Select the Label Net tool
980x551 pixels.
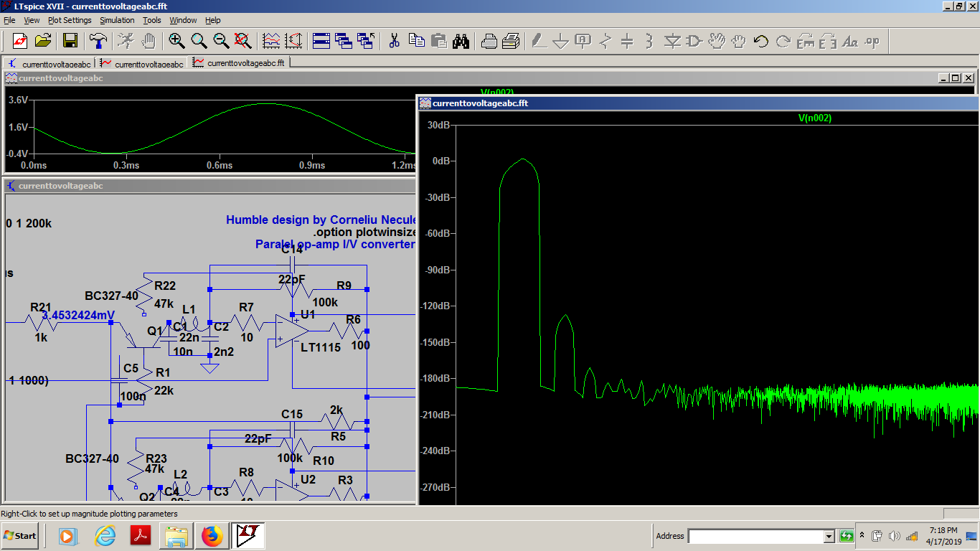(x=583, y=41)
